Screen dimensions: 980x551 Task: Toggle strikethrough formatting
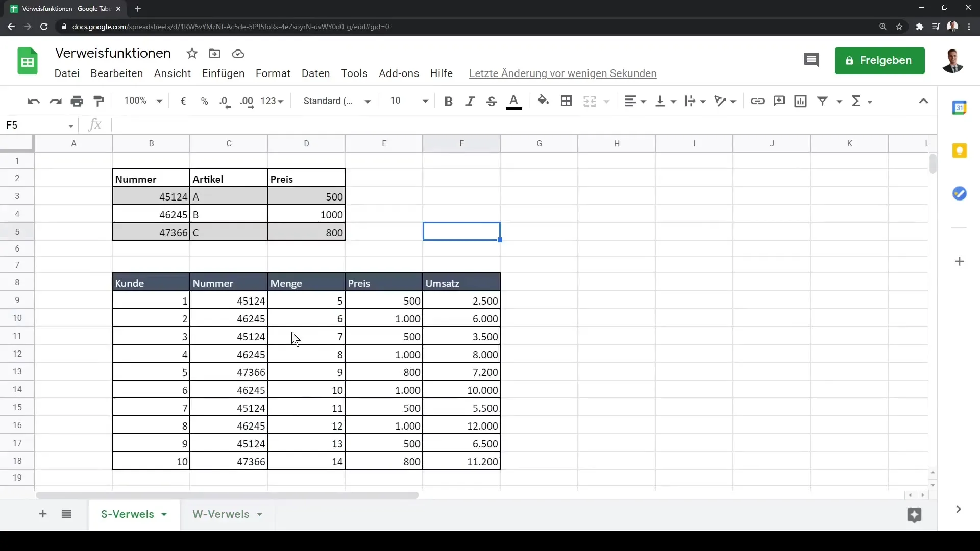click(x=492, y=101)
